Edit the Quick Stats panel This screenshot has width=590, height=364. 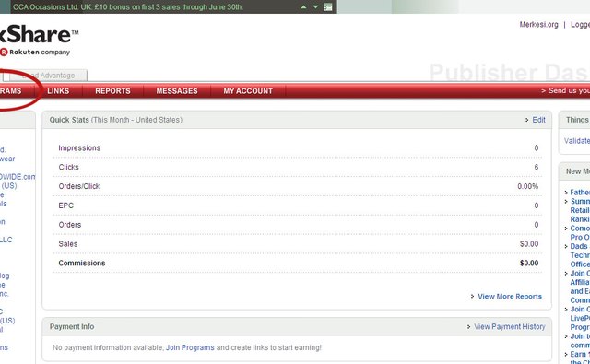(x=538, y=120)
